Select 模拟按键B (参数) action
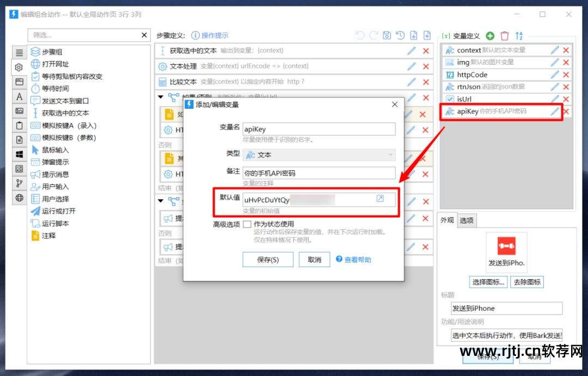588x376 pixels. pyautogui.click(x=63, y=138)
